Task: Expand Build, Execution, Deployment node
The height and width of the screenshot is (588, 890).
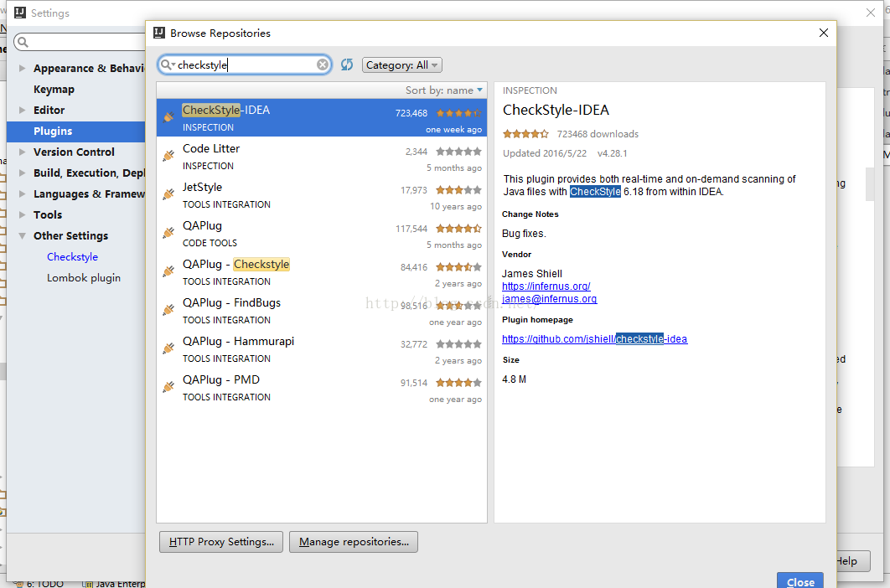Action: coord(22,173)
